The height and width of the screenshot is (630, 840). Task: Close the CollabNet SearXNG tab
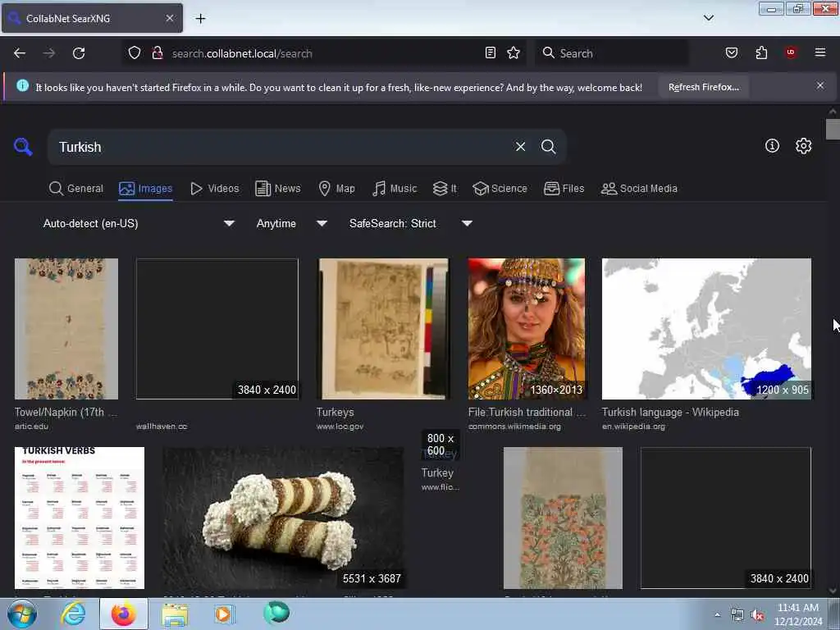(x=169, y=18)
